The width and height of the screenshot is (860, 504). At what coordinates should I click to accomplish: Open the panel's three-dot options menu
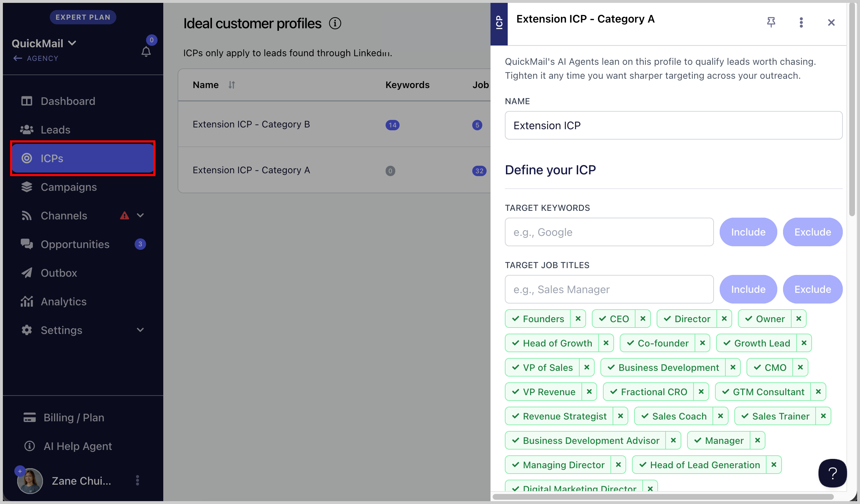(x=801, y=22)
